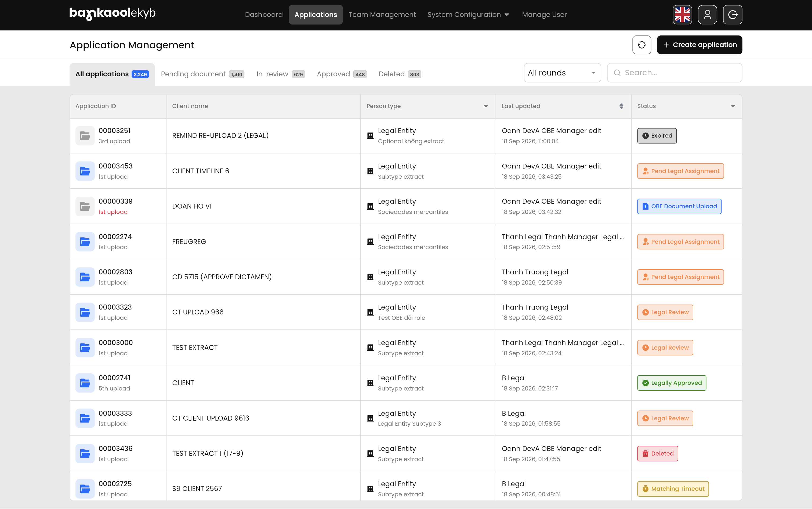Go to Dashboard menu item
The height and width of the screenshot is (509, 812).
pos(264,15)
